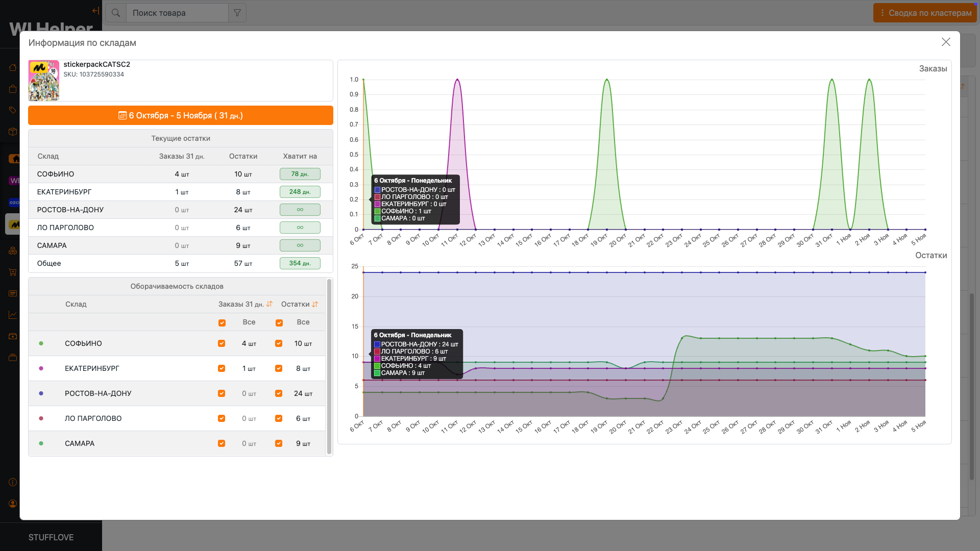Image resolution: width=980 pixels, height=551 pixels.
Task: Click the РОСТОВ-НА-ДОНУ blue color dot
Action: tap(41, 393)
